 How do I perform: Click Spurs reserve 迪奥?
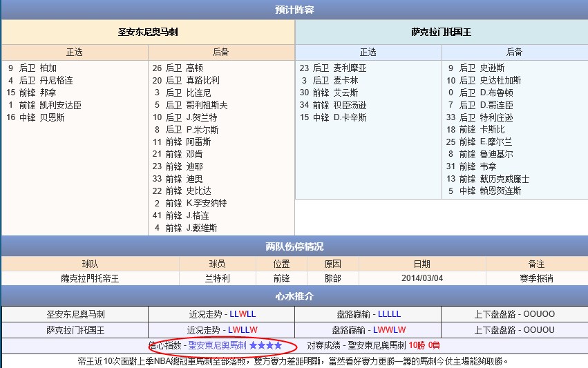pyautogui.click(x=195, y=179)
